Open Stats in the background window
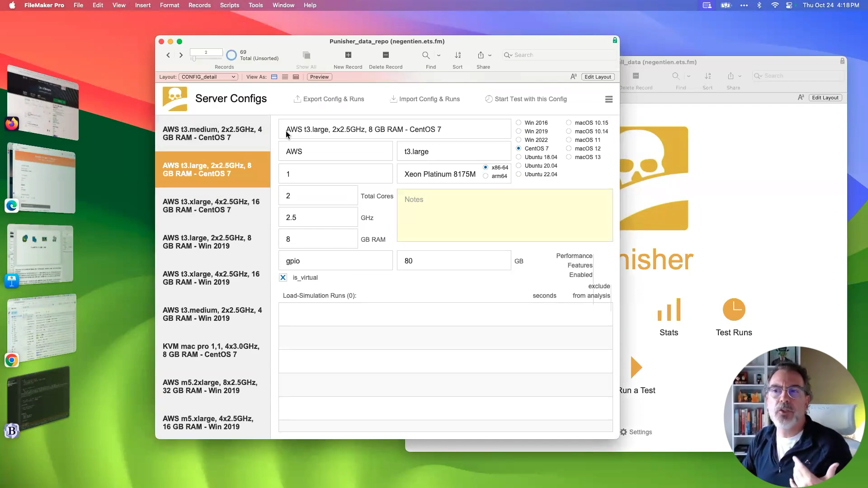The image size is (868, 488). click(x=669, y=317)
